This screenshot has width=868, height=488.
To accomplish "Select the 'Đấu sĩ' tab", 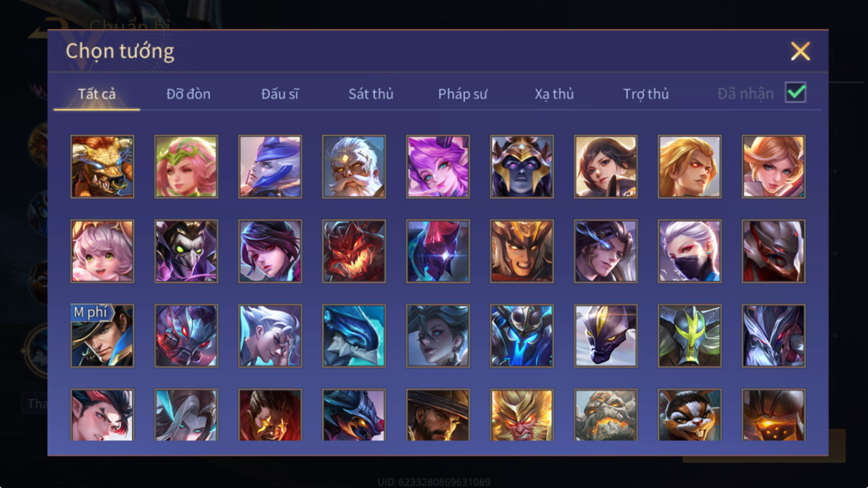I will (280, 94).
